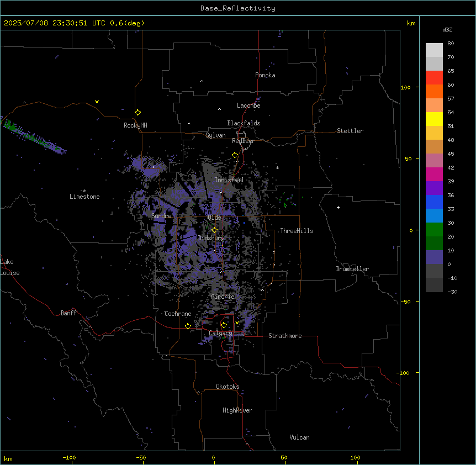
Task: Click the yellow diamond marker above the Calgary label
Action: (x=224, y=325)
